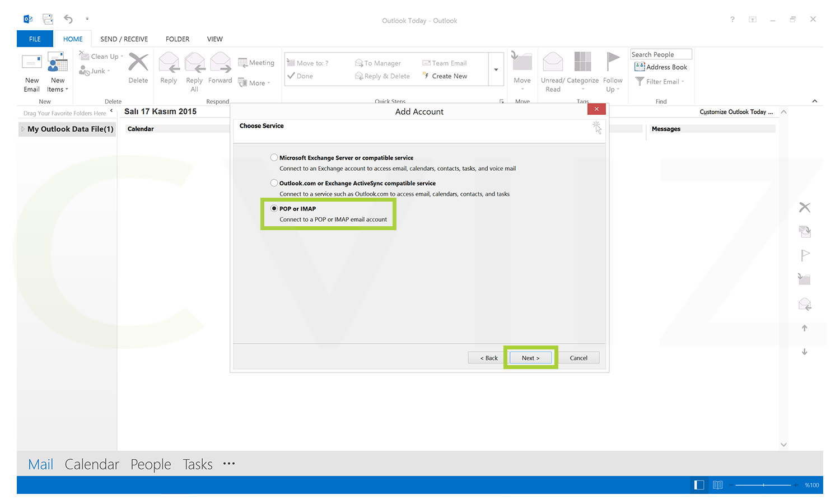
Task: Click the flag icon in right sidebar
Action: click(x=805, y=255)
